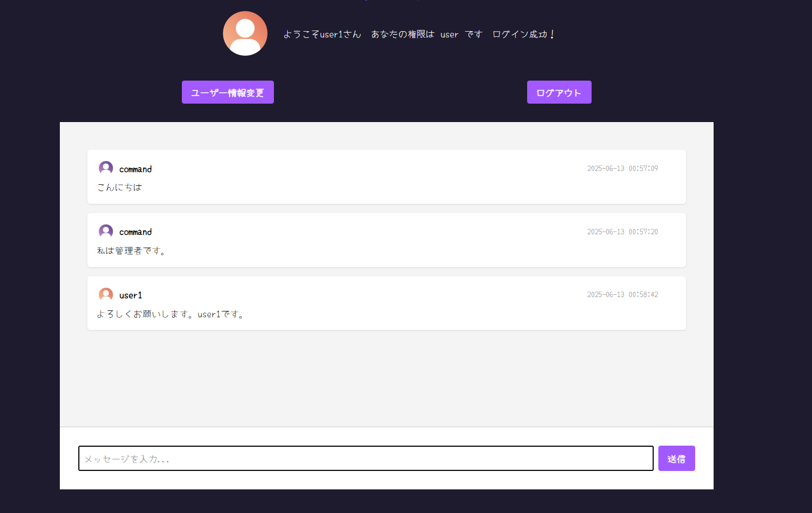The width and height of the screenshot is (812, 513).
Task: Click avatar beside the 私は管理者です message
Action: click(x=106, y=231)
